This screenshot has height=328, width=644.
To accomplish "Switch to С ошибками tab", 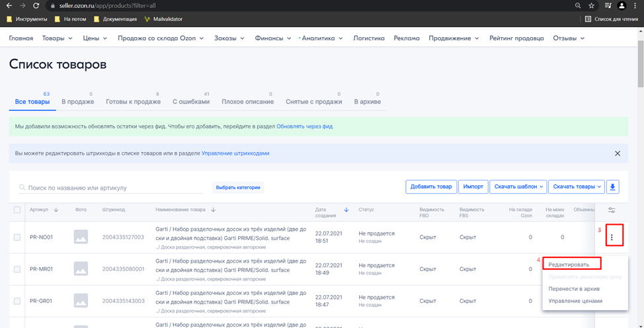I will [191, 102].
